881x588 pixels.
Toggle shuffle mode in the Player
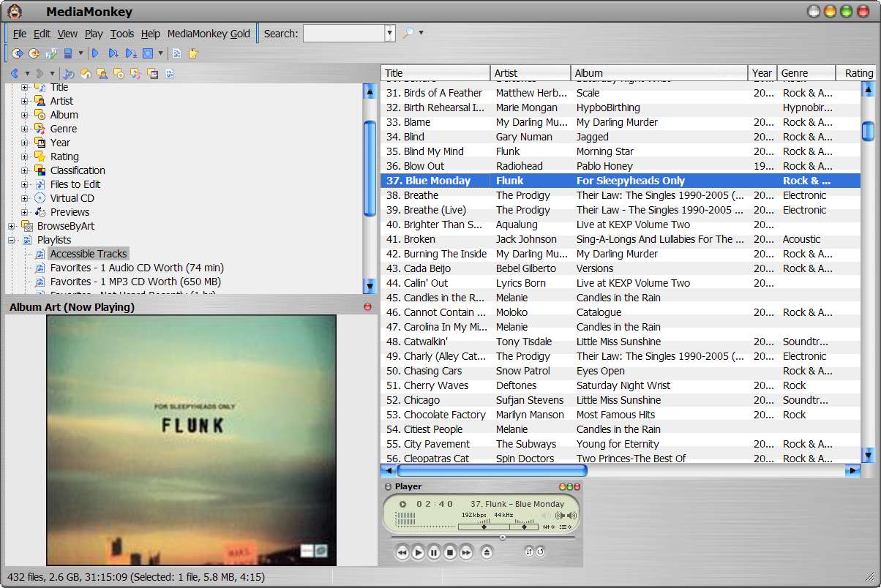[x=529, y=551]
